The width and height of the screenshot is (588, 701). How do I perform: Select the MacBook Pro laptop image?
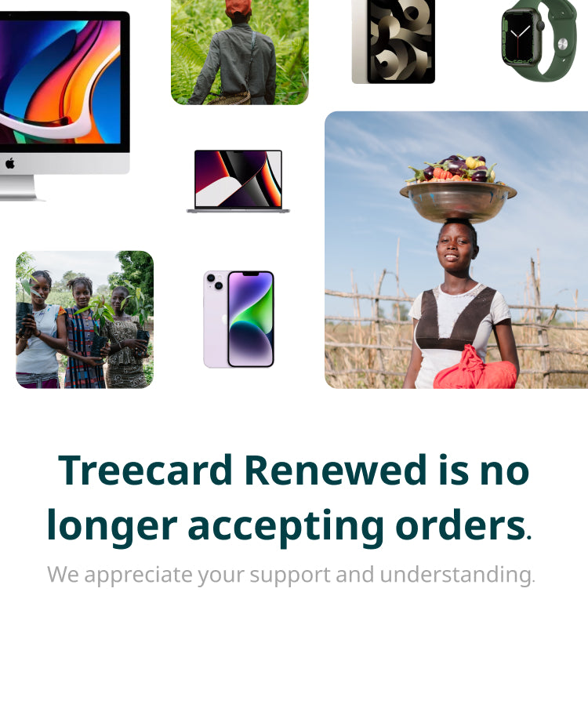pos(238,181)
